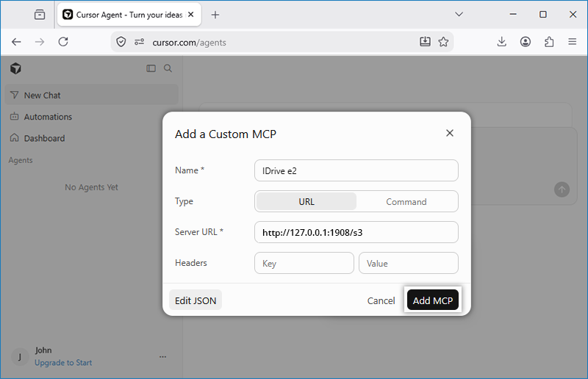Image resolution: width=588 pixels, height=379 pixels.
Task: Select the Cursor Agent browser tab
Action: (x=129, y=15)
